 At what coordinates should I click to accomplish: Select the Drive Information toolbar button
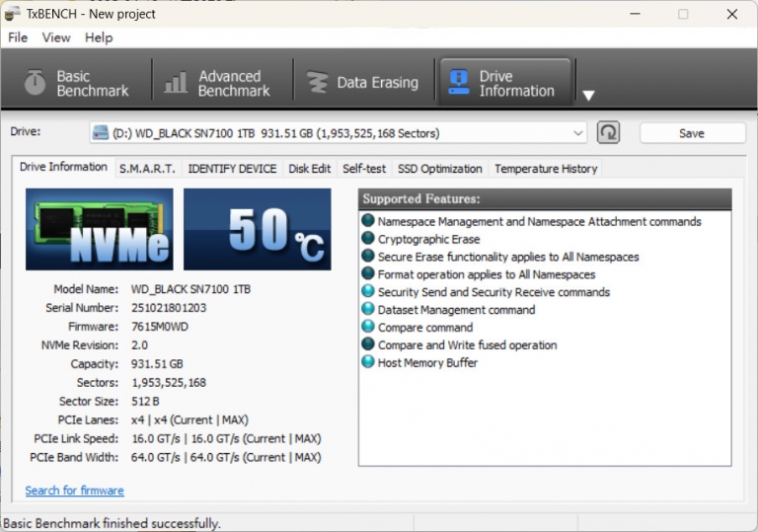coord(505,83)
